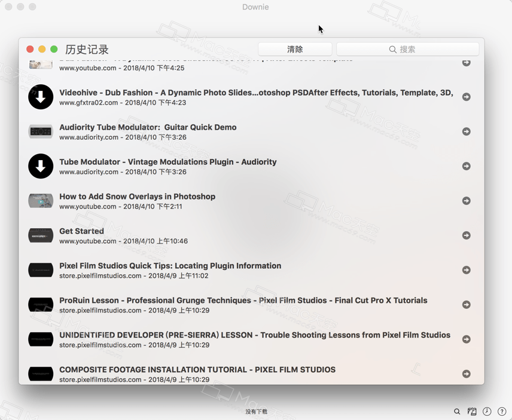Close the 历史记录 window with red button
This screenshot has width=512, height=420.
pyautogui.click(x=30, y=49)
